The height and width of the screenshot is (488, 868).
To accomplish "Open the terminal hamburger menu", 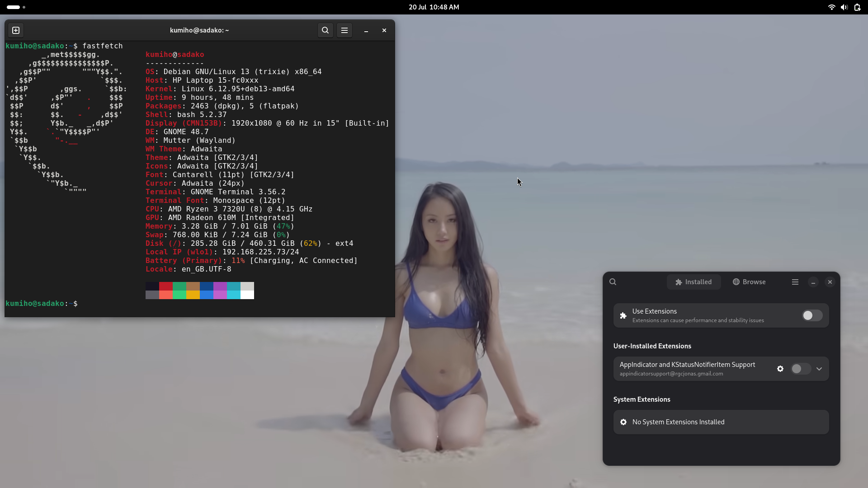I will 344,30.
